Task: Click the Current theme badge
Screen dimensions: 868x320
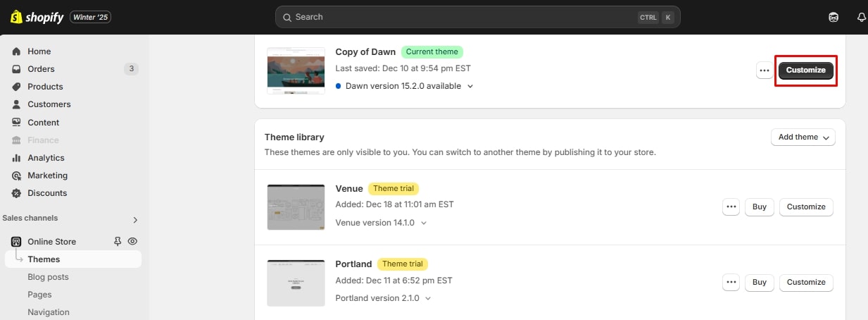Action: tap(432, 51)
